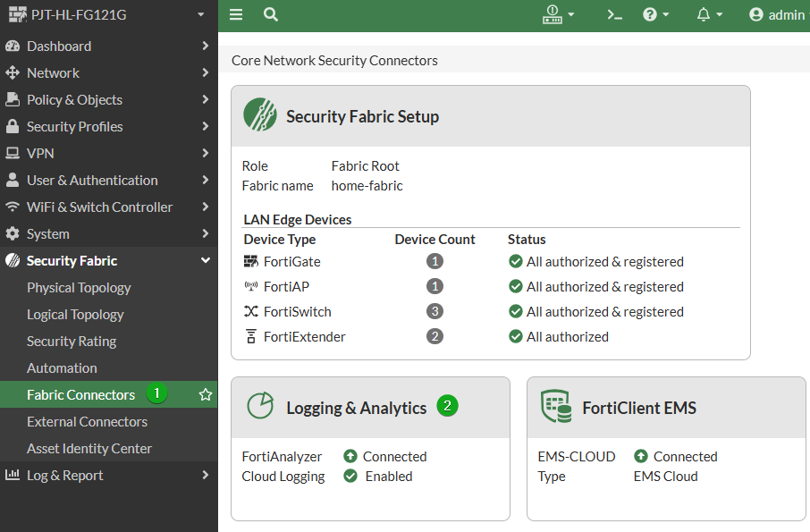Open the notifications bell menu
Screen dimensions: 810x532
(709, 14)
